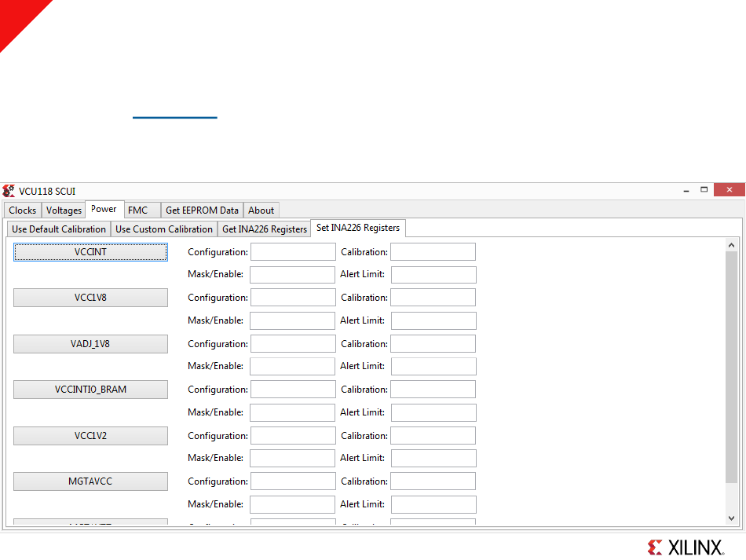This screenshot has height=560, width=746.
Task: Select the Get INA226 Registers sub-tab
Action: coord(265,229)
